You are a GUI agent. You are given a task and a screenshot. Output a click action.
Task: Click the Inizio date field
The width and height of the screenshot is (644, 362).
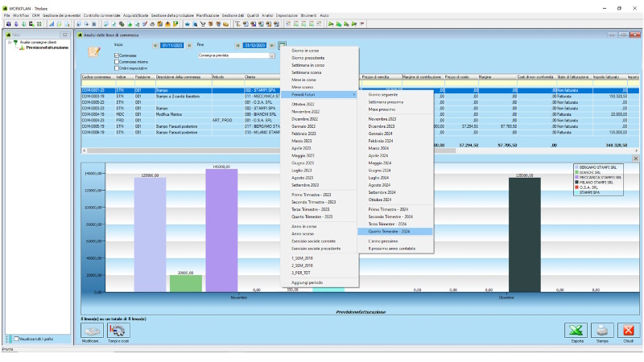tap(172, 46)
